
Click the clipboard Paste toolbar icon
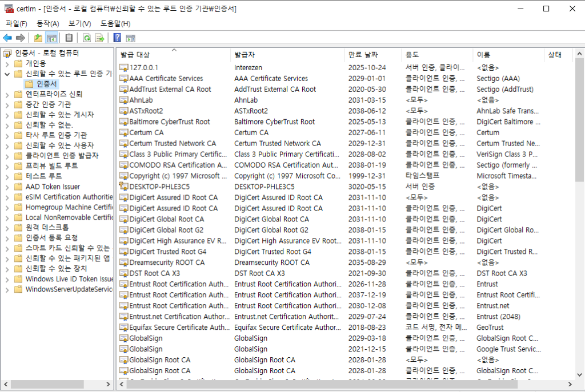69,38
